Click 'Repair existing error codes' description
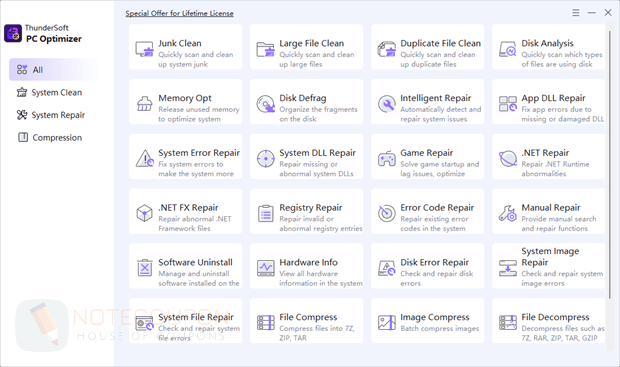 pos(434,223)
